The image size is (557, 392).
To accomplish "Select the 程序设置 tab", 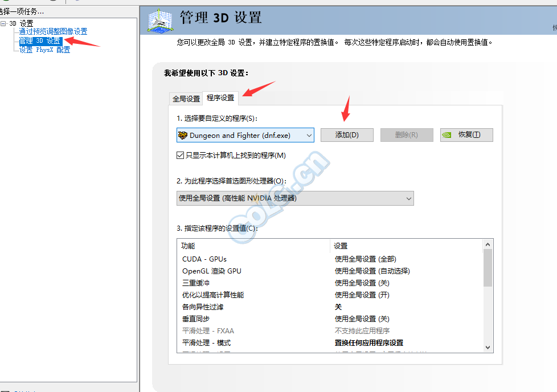I will click(x=220, y=98).
